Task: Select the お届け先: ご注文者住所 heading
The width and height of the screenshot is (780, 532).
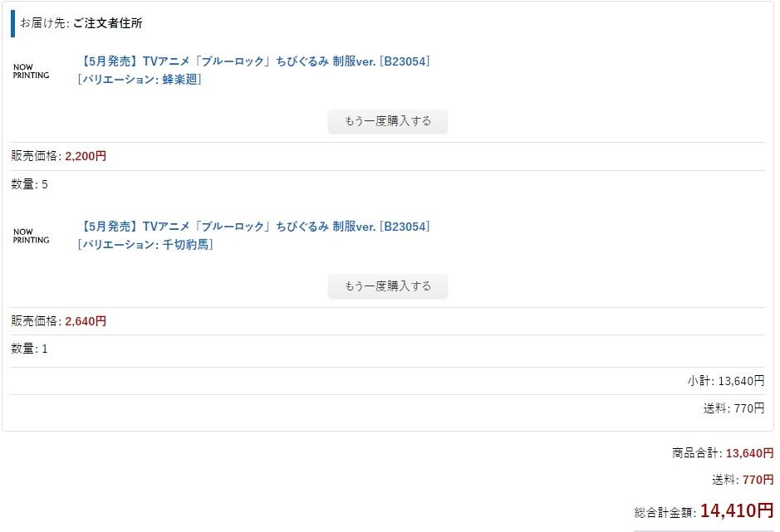Action: point(81,23)
